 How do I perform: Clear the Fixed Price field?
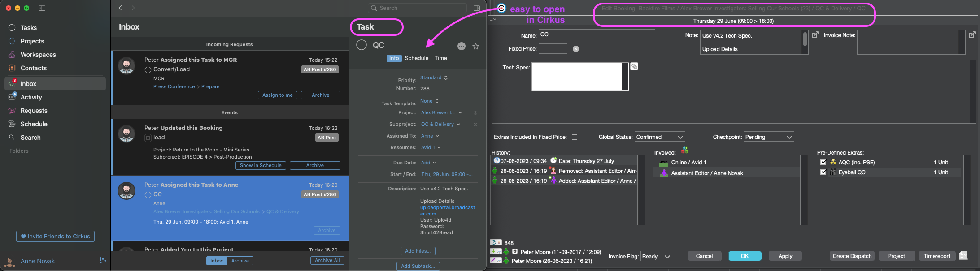click(576, 49)
